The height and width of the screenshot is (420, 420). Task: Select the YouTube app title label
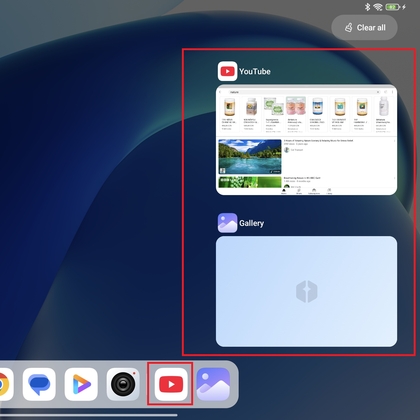[x=255, y=71]
